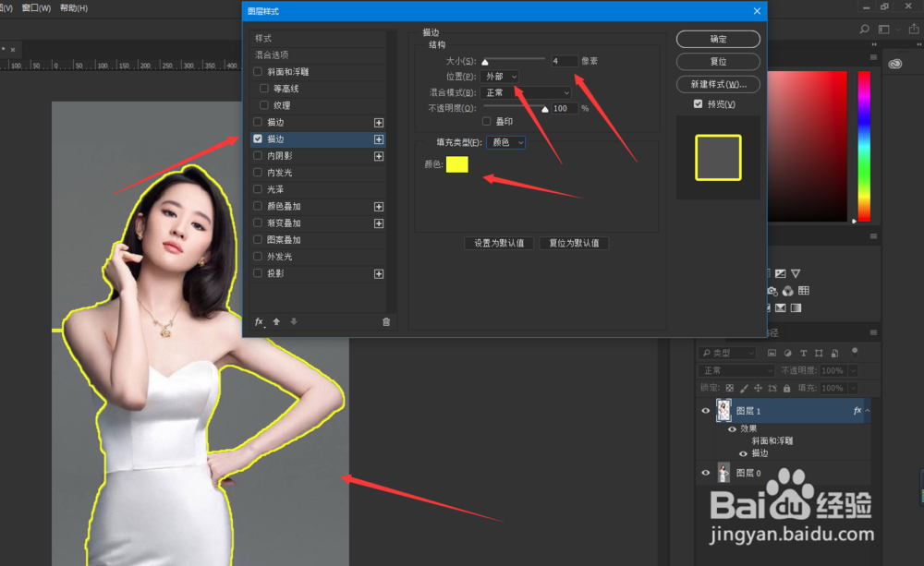Hide 图层 0 with its eye icon
The width and height of the screenshot is (924, 566).
pos(705,473)
